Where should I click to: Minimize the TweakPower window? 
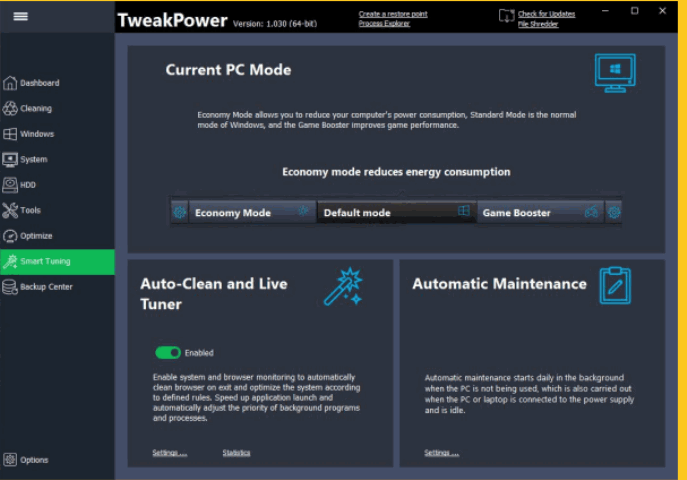pos(605,11)
